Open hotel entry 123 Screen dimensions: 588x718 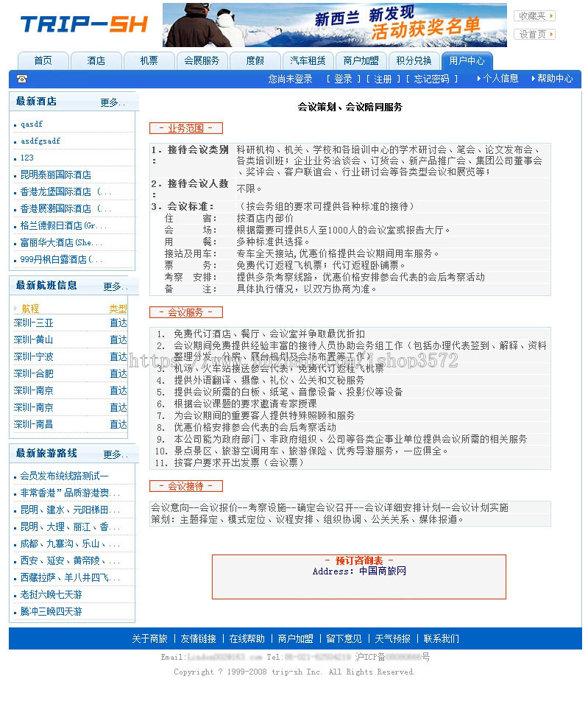coord(27,158)
